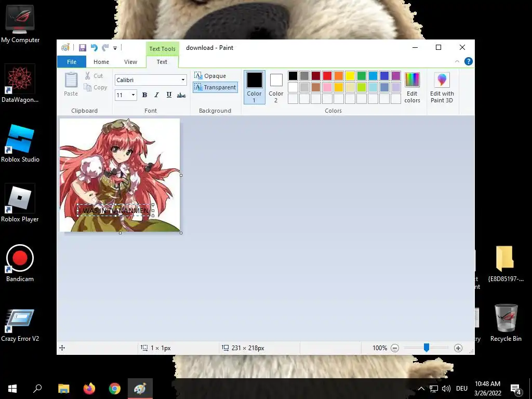Open Roblox Player desktop shortcut
Viewport: 532px width, 399px height.
click(20, 203)
